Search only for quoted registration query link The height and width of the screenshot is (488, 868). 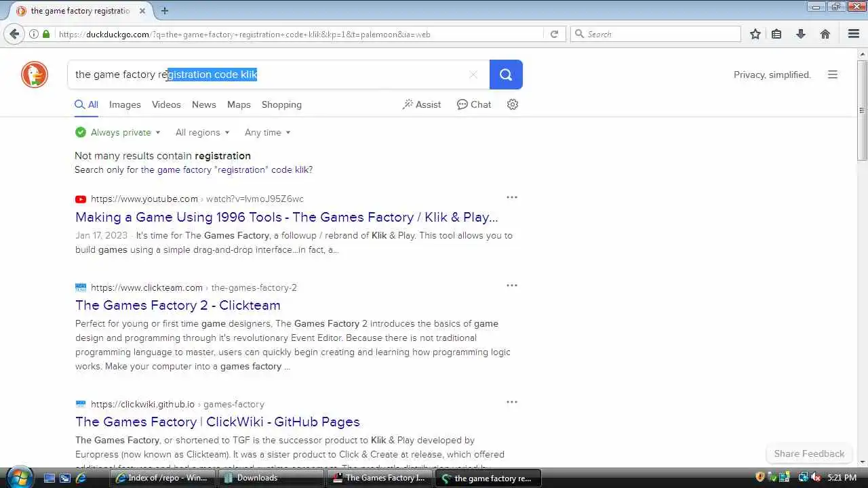tap(226, 170)
